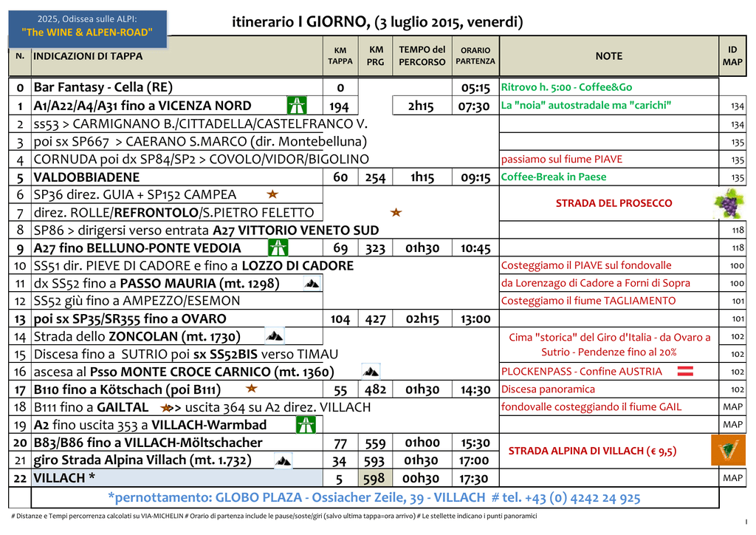Viewport: 756px width, 535px height.
Task: Click the note 'Coffee-Break in Paese'
Action: pyautogui.click(x=554, y=177)
